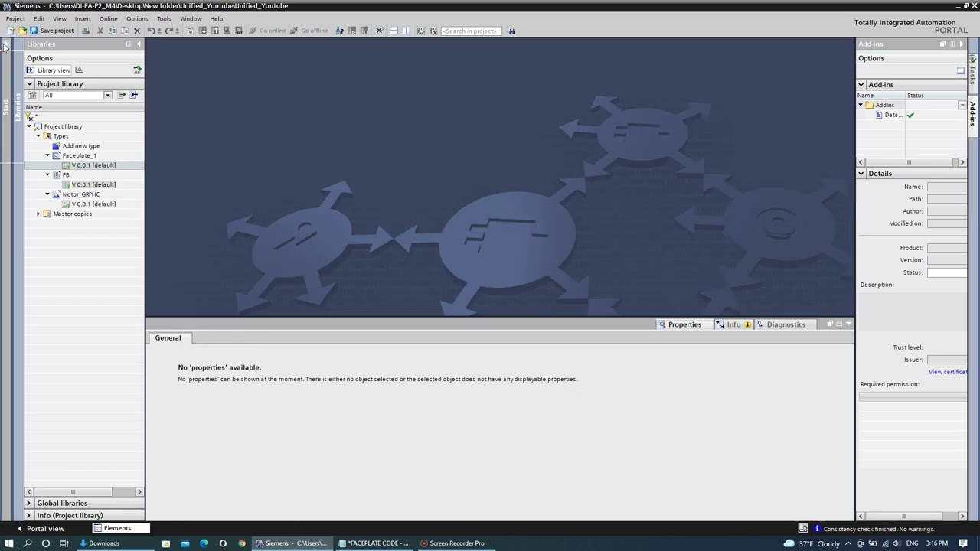Click the filter icon in the Name row

click(x=30, y=116)
